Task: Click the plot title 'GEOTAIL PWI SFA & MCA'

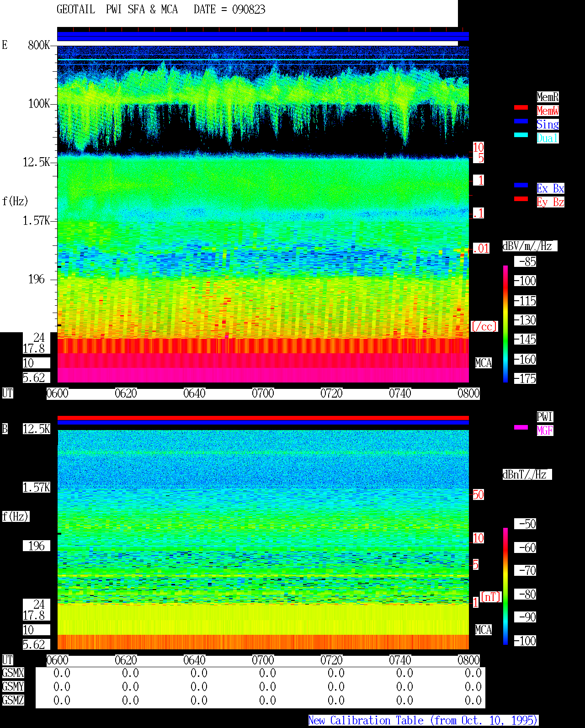Action: point(117,10)
